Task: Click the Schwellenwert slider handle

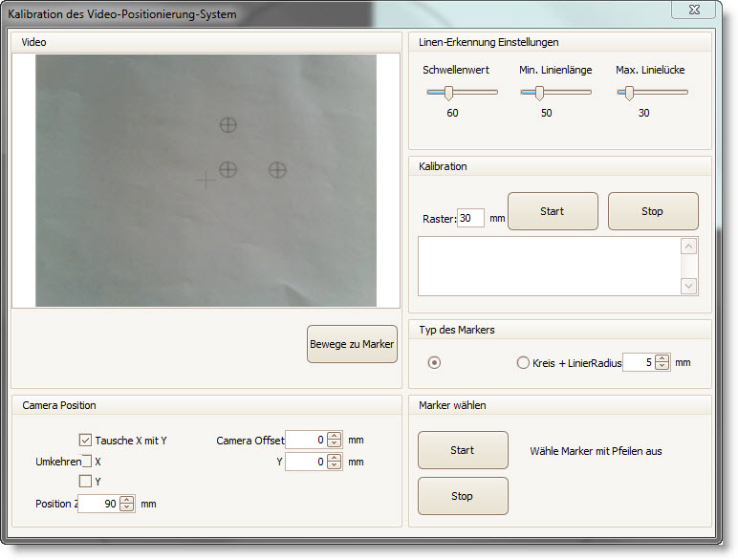Action: 448,93
